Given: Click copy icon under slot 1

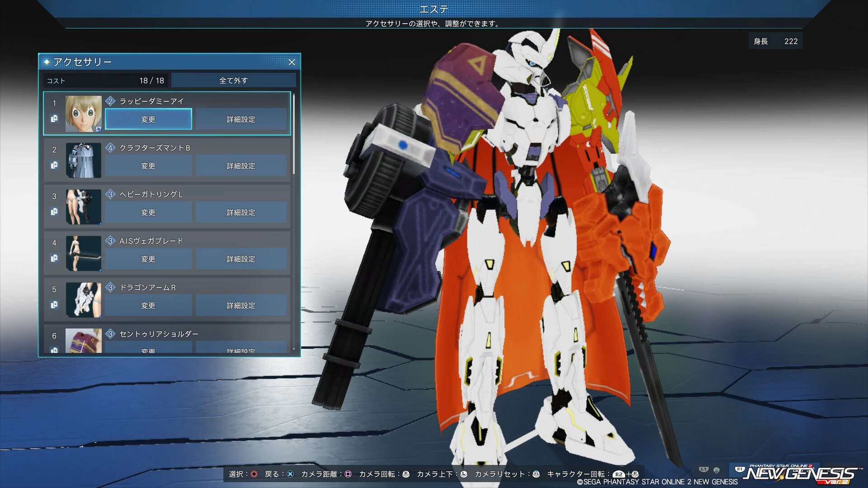Looking at the screenshot, I should pyautogui.click(x=54, y=118).
